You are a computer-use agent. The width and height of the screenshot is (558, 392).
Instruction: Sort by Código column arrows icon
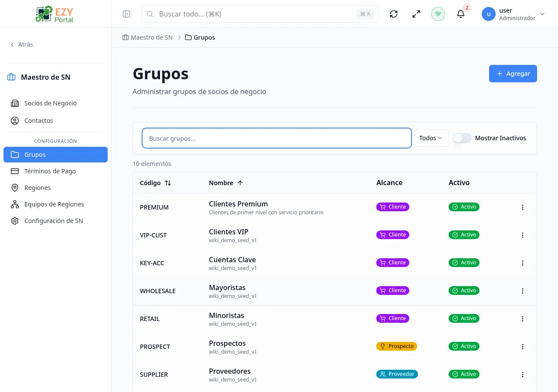coord(168,183)
